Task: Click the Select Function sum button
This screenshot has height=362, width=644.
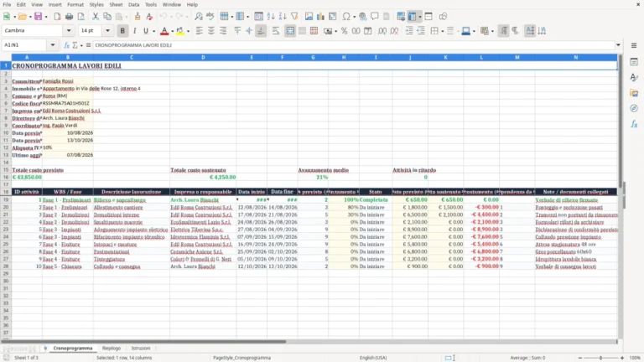Action: pyautogui.click(x=75, y=45)
